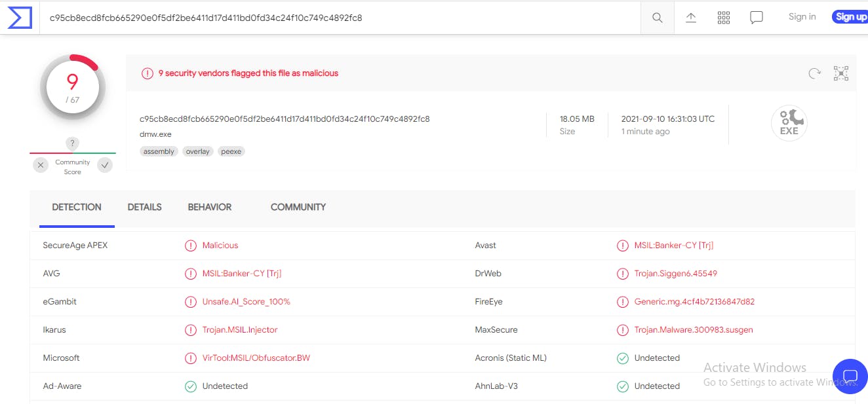Open the comments speech bubble icon
Viewport: 868px width, 404px height.
click(x=757, y=18)
